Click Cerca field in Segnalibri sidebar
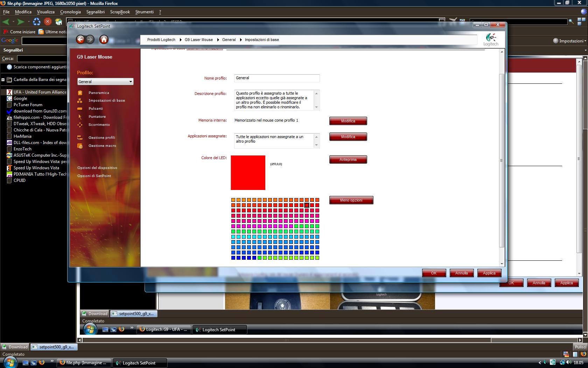Image resolution: width=588 pixels, height=368 pixels. 42,59
